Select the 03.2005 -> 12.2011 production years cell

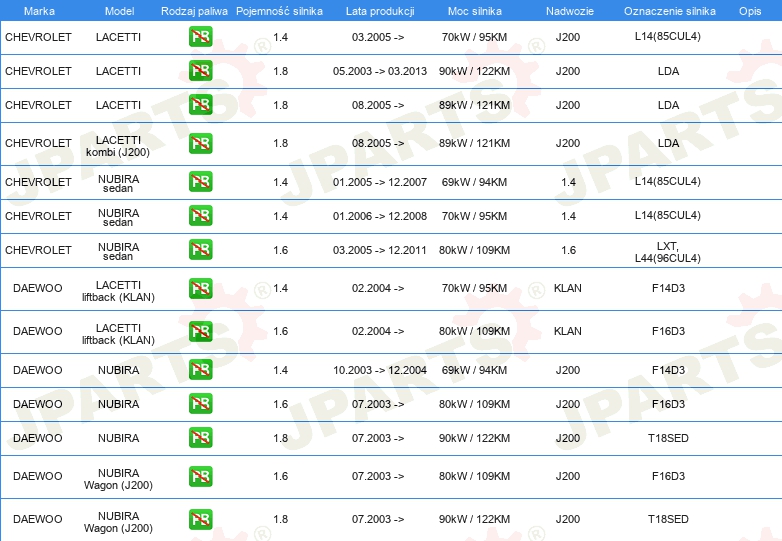point(380,250)
